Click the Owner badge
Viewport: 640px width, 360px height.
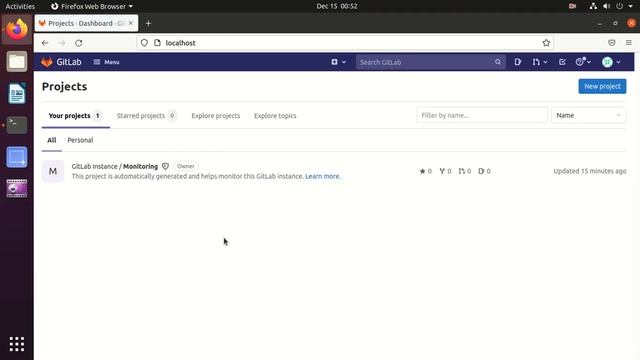coord(186,167)
